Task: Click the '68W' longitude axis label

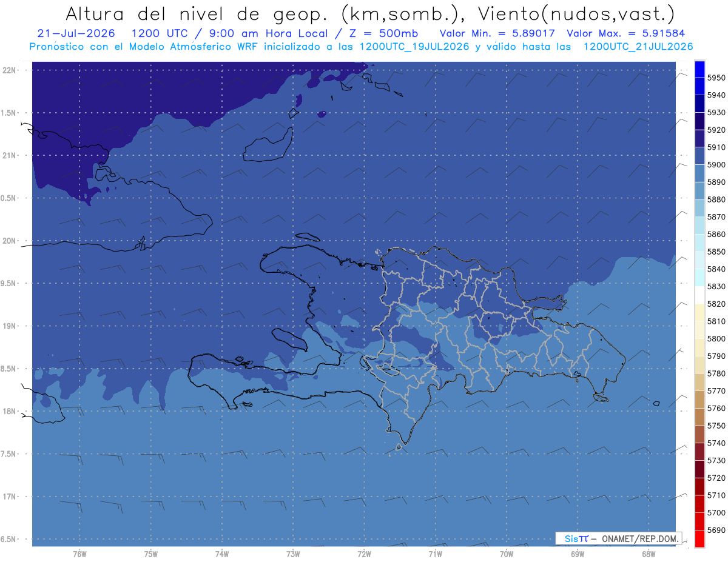Action: (649, 554)
